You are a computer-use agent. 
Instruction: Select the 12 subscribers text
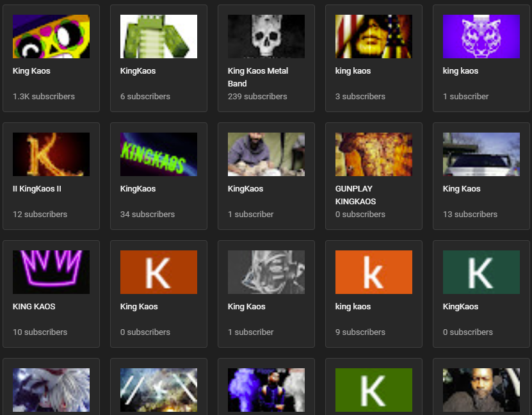coord(40,214)
